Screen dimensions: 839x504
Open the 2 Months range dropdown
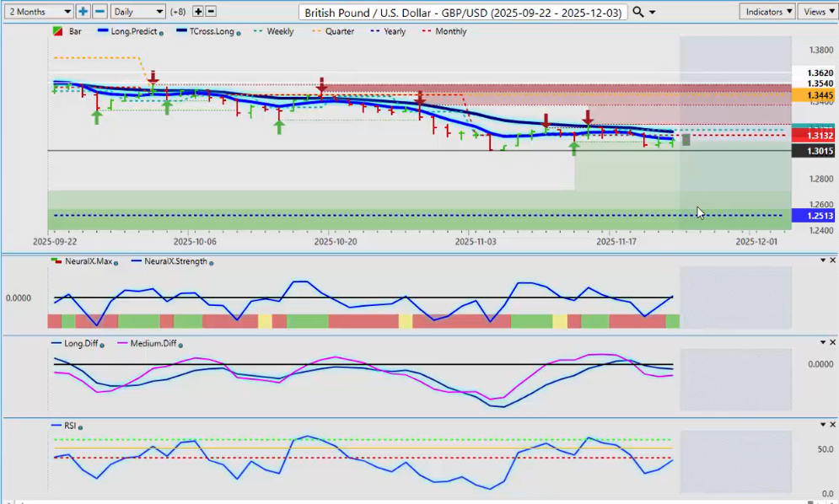tap(37, 12)
